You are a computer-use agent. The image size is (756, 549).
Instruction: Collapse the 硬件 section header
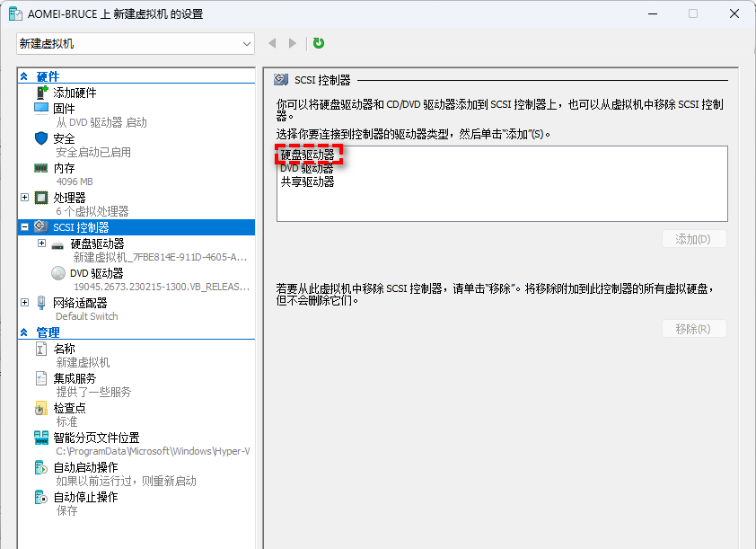point(24,76)
